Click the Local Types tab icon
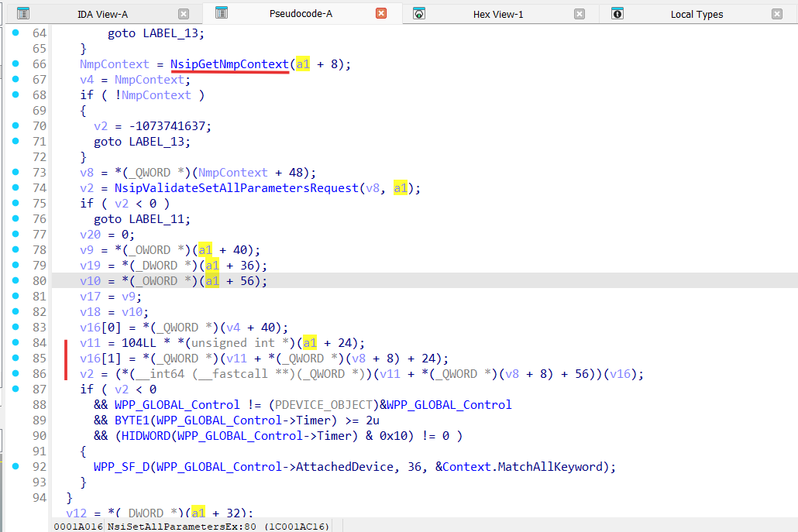 click(x=617, y=14)
